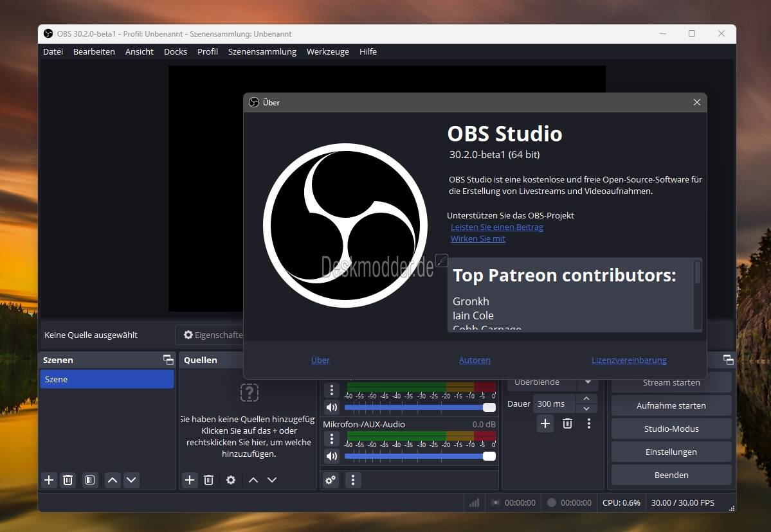Pop out Szenen dock with float icon
Viewport: 771px width, 532px height.
[x=168, y=360]
